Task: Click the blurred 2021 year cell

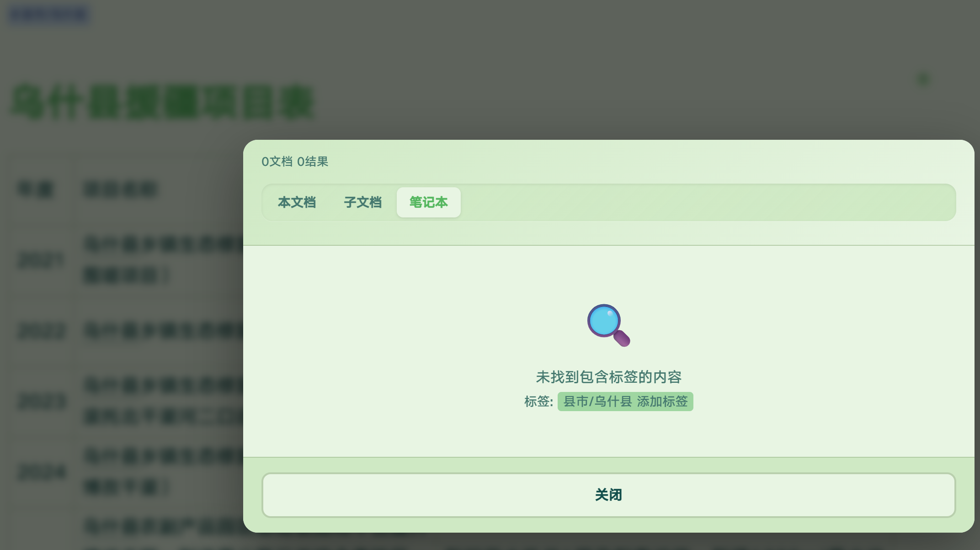Action: coord(41,260)
